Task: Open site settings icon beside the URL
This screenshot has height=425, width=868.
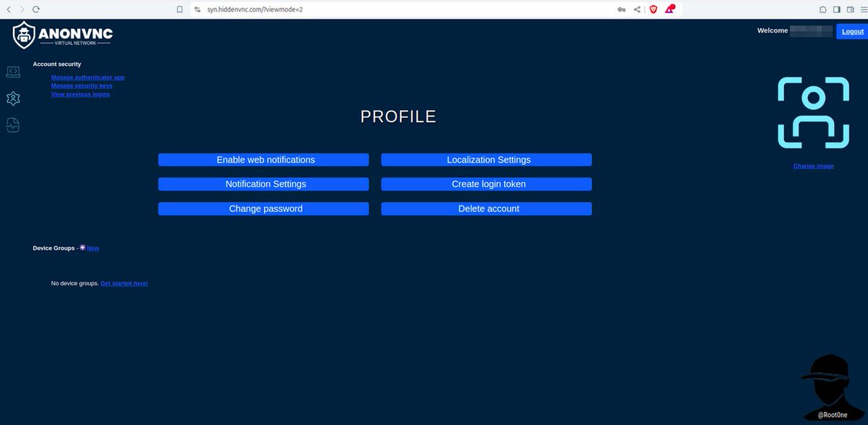Action: (198, 9)
